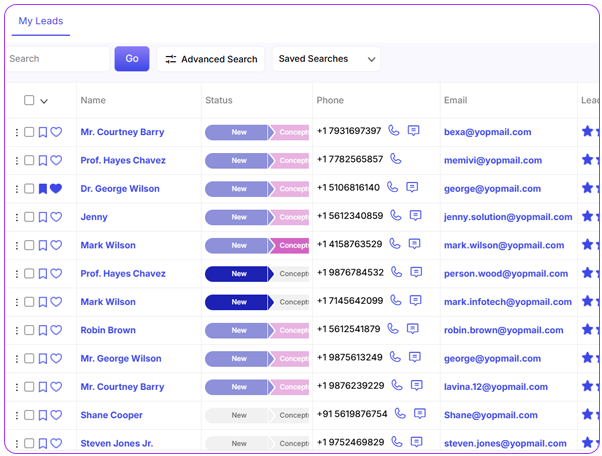Check the row checkbox for Robin Brown
602x456 pixels.
pos(29,330)
